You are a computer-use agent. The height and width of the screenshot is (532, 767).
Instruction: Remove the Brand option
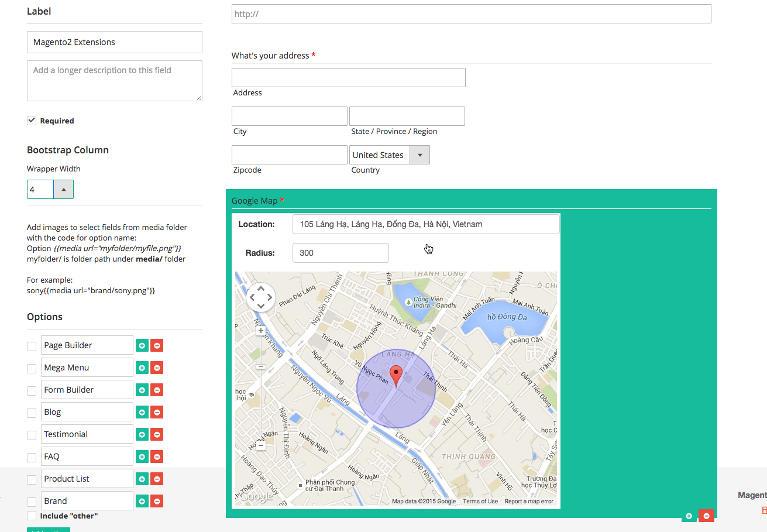click(x=157, y=501)
